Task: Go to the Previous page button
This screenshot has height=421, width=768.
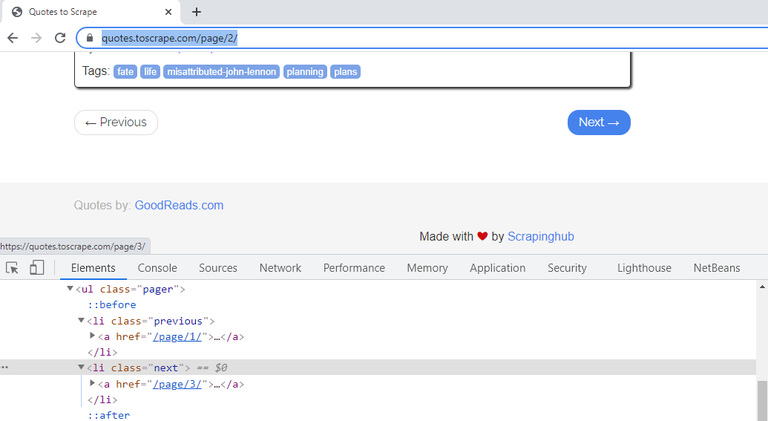Action: coord(116,122)
